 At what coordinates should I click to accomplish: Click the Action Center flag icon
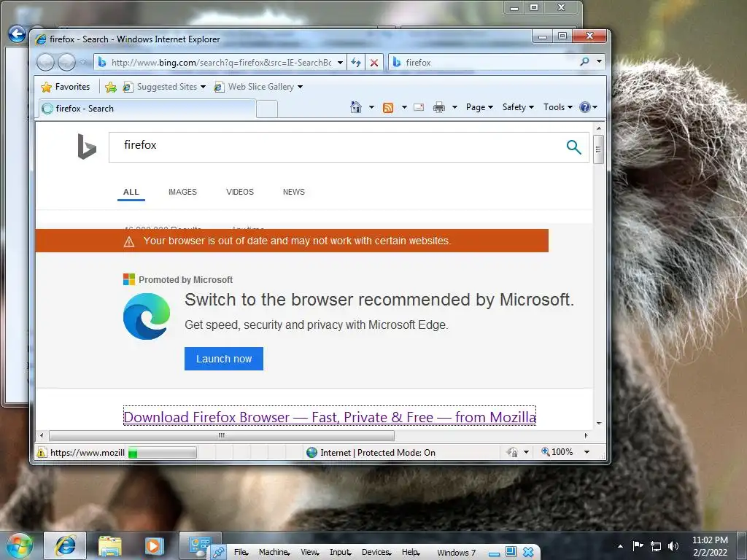tap(638, 545)
